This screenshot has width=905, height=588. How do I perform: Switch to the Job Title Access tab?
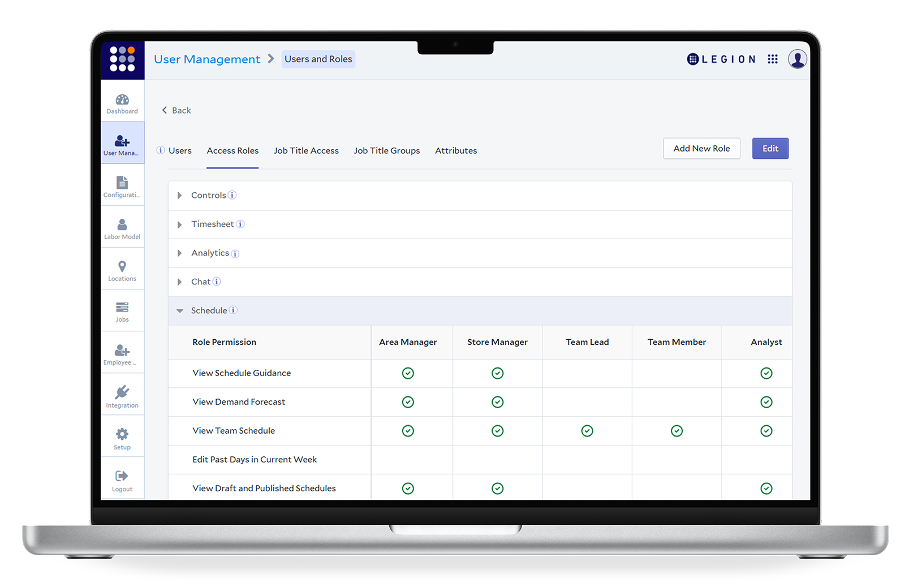(306, 151)
